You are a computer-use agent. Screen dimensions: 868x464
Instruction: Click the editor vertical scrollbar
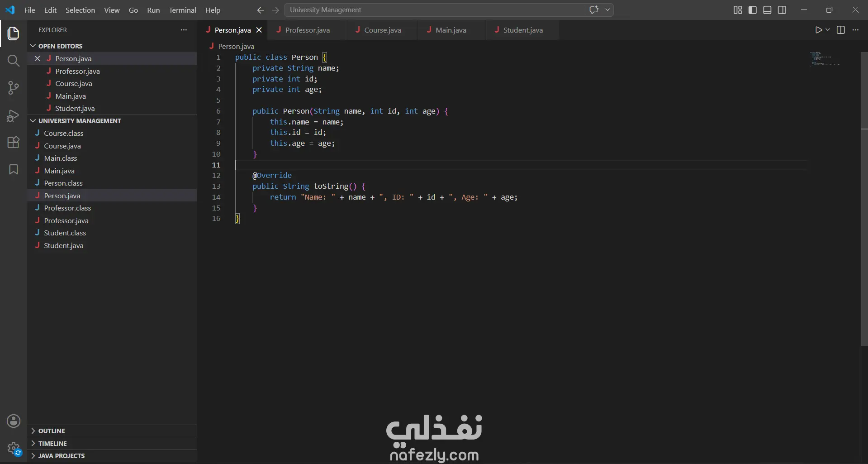[864, 199]
